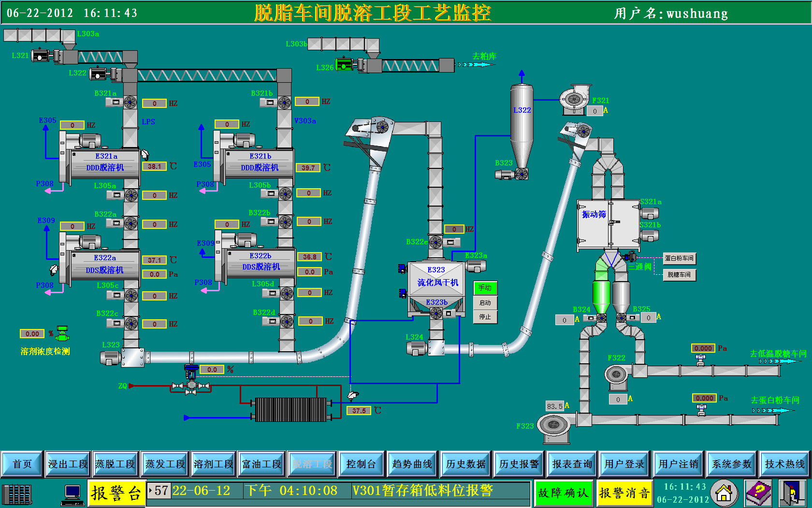
Task: Click B321a frequency HZ value field
Action: (155, 103)
